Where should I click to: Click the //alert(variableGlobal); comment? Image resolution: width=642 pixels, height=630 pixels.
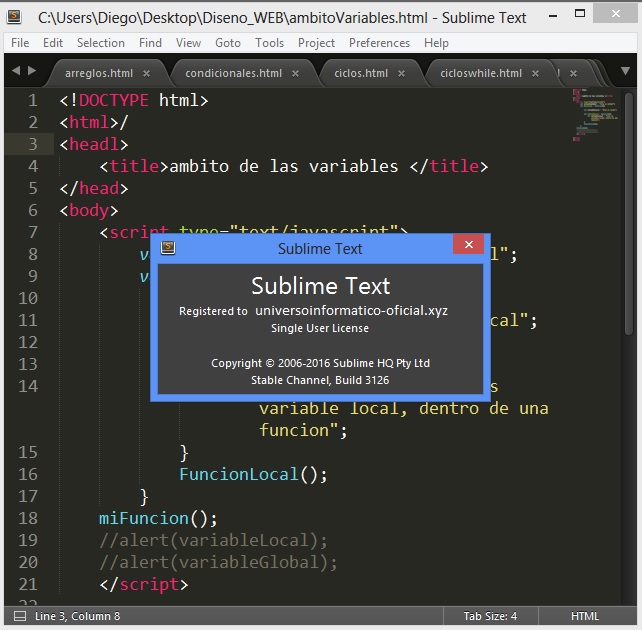(x=218, y=562)
